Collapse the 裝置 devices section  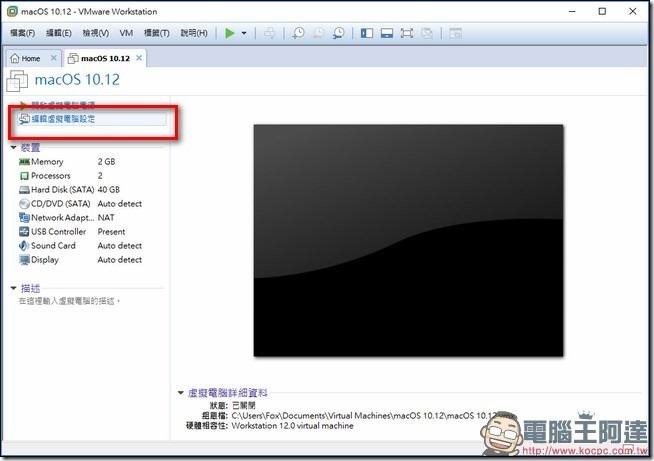pyautogui.click(x=14, y=147)
